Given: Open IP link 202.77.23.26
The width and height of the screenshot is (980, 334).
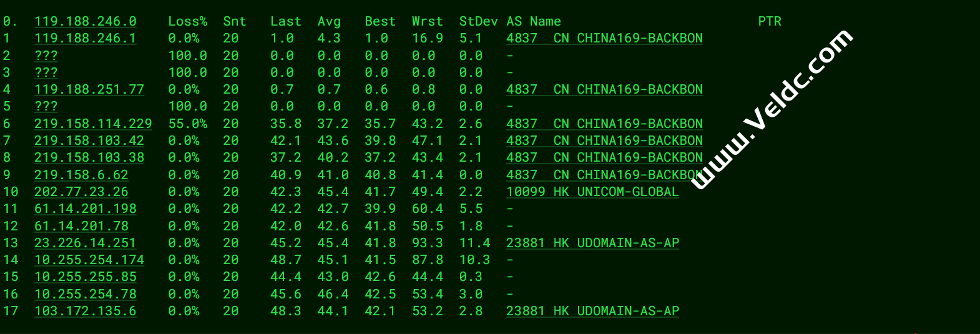Looking at the screenshot, I should (x=81, y=192).
